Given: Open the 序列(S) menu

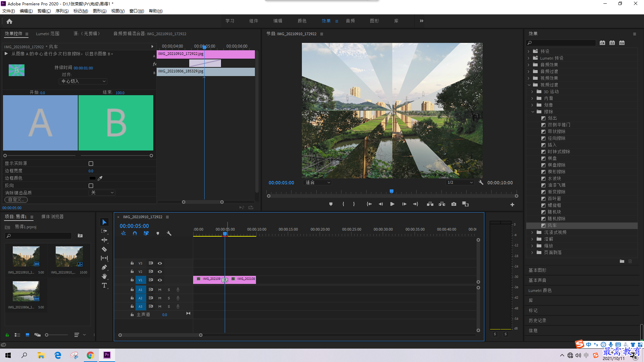Looking at the screenshot, I should point(62,11).
